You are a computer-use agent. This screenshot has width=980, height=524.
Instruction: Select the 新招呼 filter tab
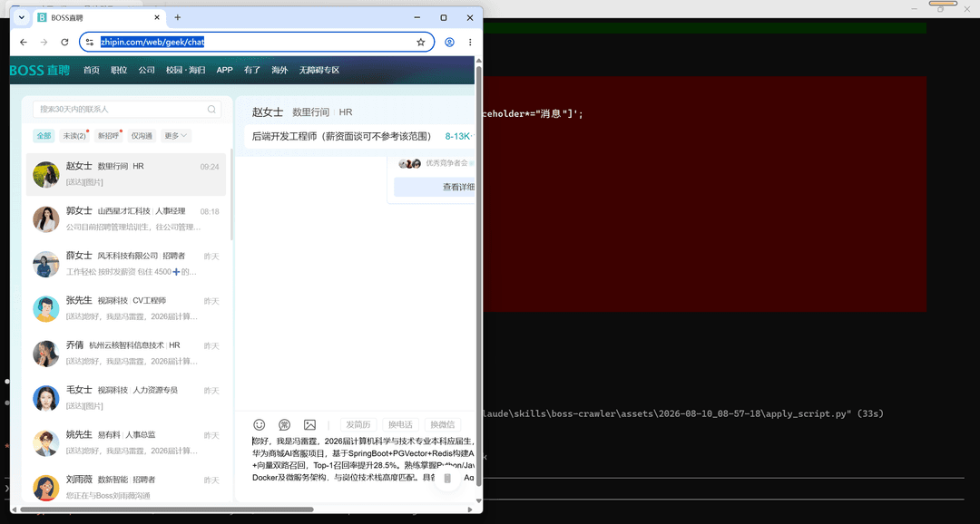pos(108,135)
